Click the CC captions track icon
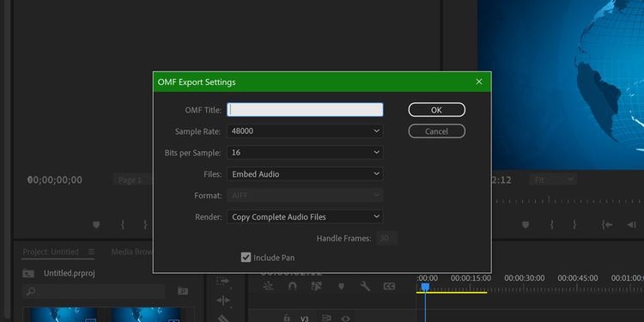Viewport: 644px width, 322px height. (x=389, y=286)
